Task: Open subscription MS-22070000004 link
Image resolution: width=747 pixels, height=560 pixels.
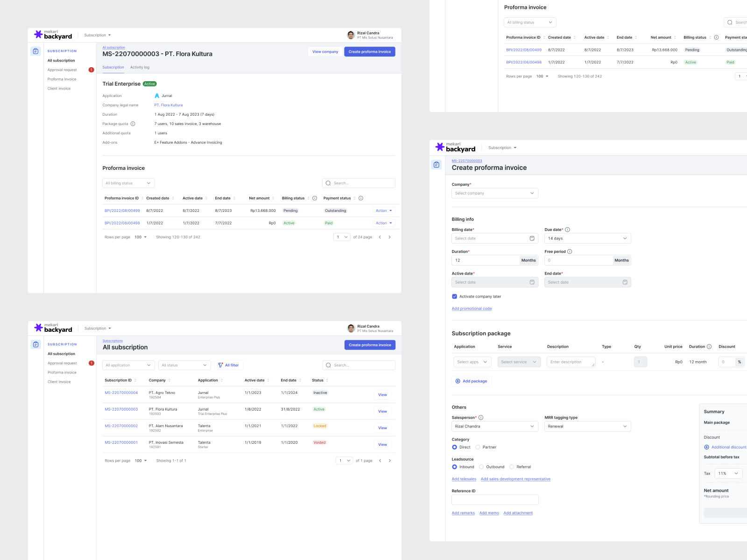Action: 121,393
